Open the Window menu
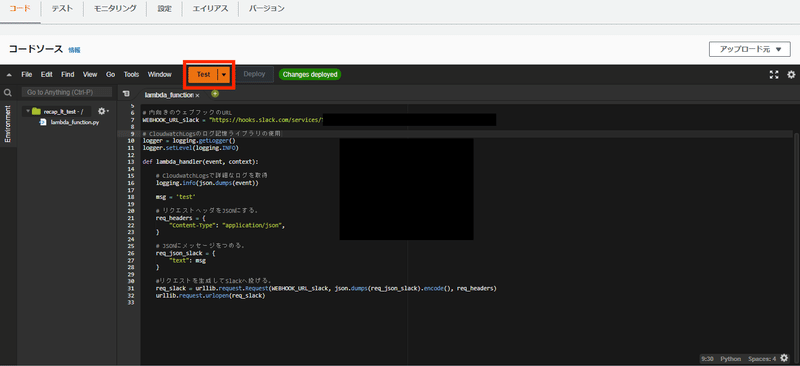Image resolution: width=800 pixels, height=366 pixels. tap(160, 75)
